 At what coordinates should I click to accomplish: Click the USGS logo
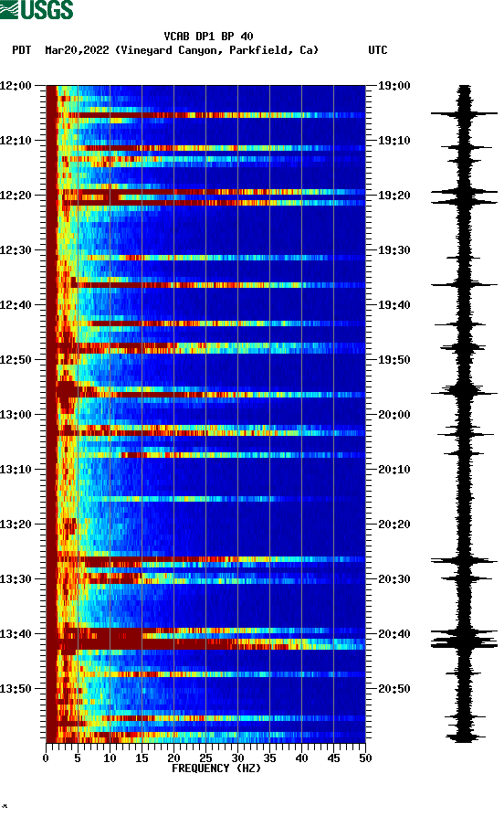pyautogui.click(x=37, y=9)
